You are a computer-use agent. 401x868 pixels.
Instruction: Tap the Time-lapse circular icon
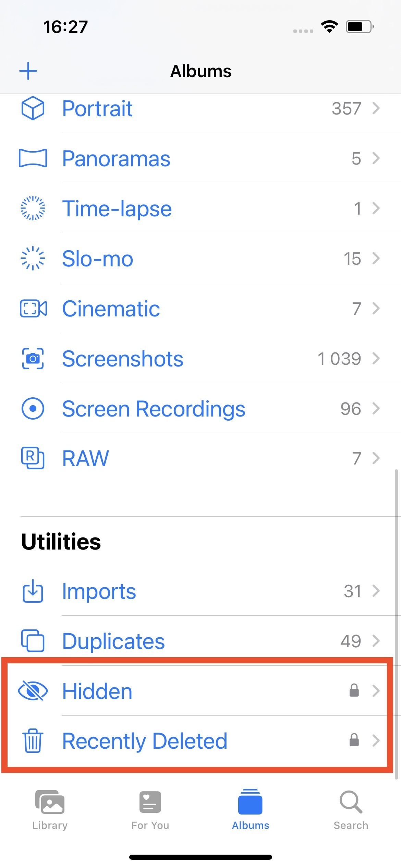pyautogui.click(x=33, y=208)
